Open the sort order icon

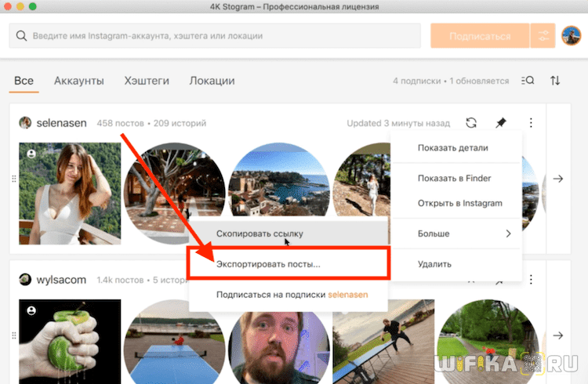(x=555, y=80)
